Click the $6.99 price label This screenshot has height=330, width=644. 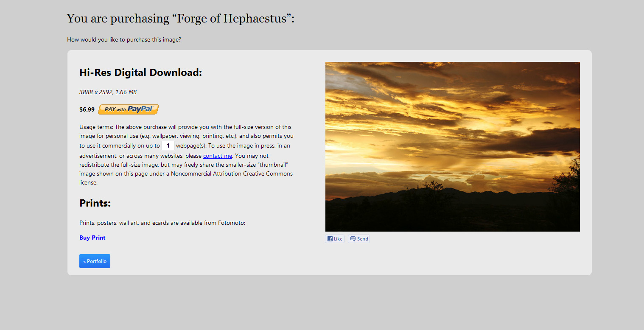point(87,109)
